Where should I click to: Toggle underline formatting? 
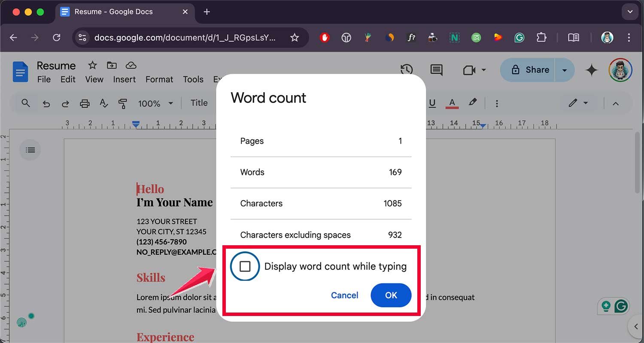click(x=432, y=103)
